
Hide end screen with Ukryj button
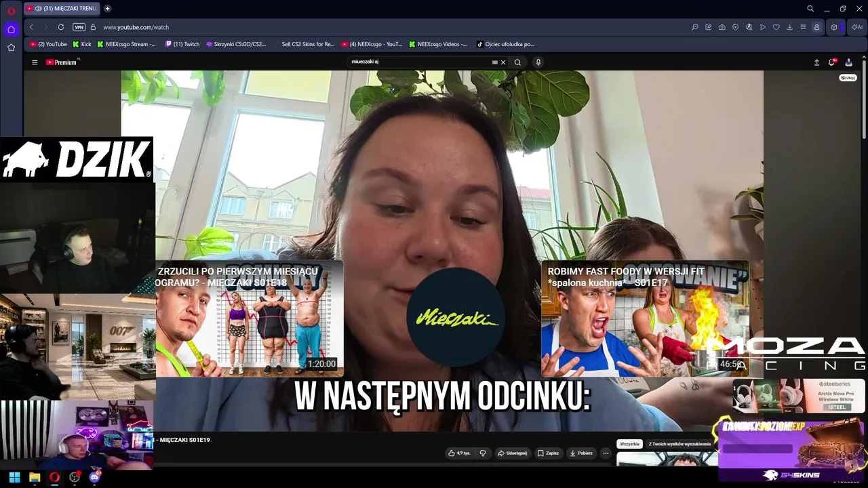[x=848, y=78]
